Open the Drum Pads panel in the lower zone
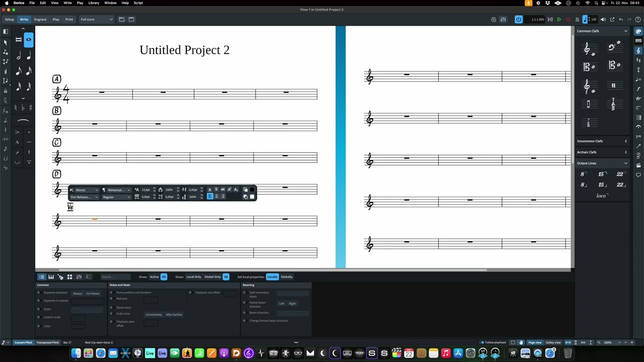 [69, 277]
